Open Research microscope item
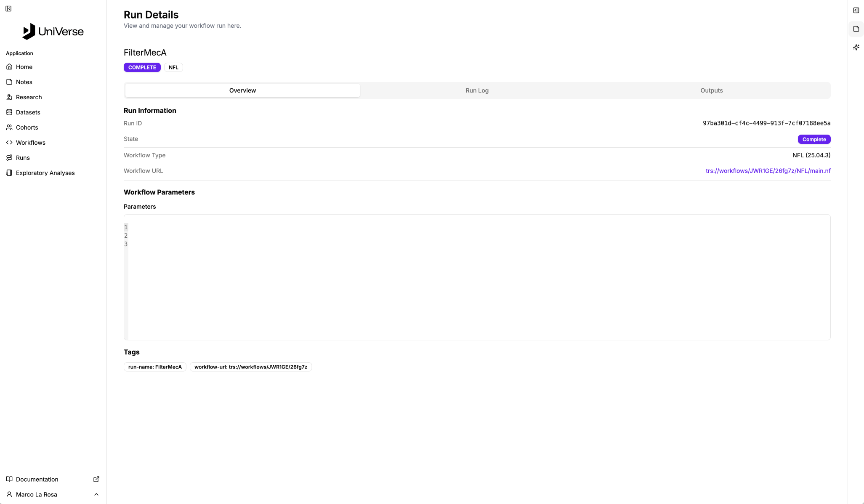 click(29, 97)
